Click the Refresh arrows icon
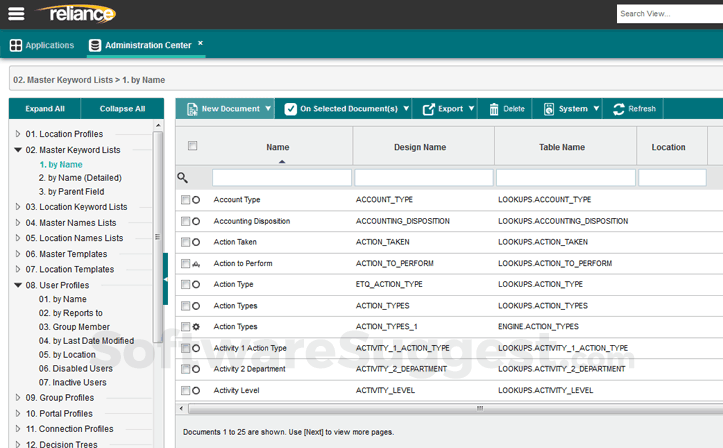This screenshot has width=723, height=448. coord(619,109)
